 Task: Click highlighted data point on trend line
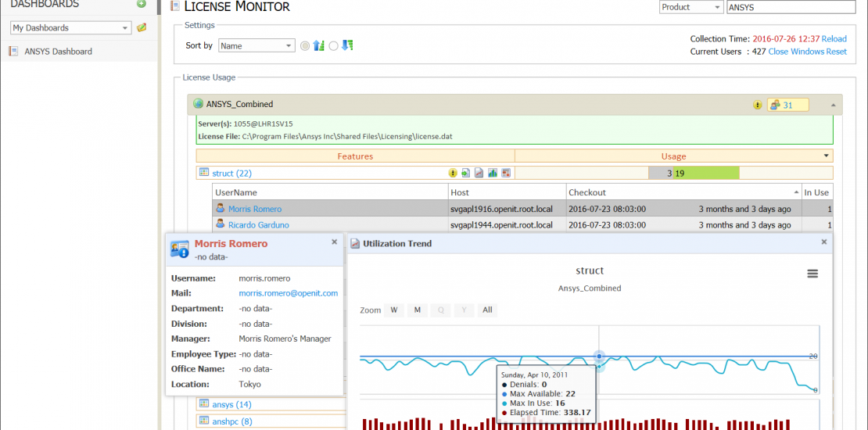[x=600, y=357]
